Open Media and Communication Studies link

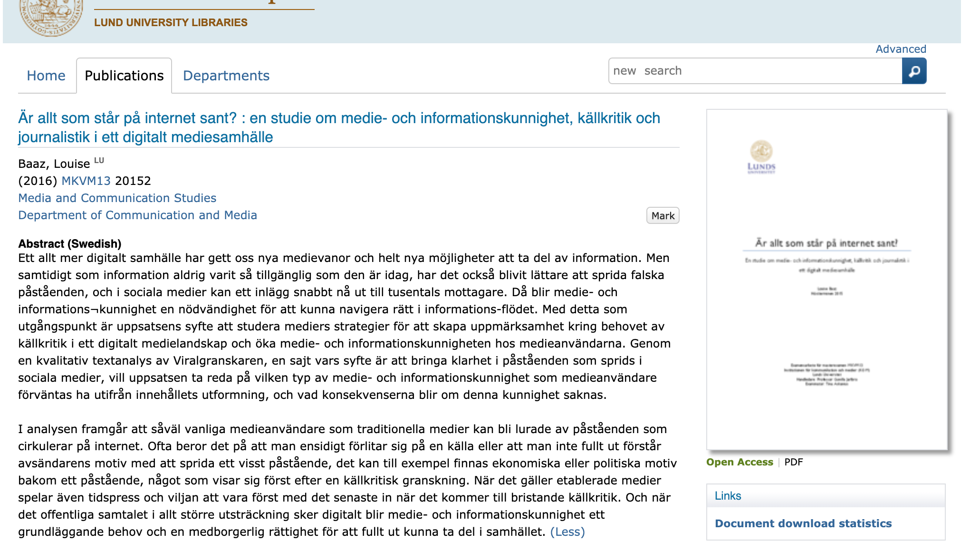click(117, 198)
